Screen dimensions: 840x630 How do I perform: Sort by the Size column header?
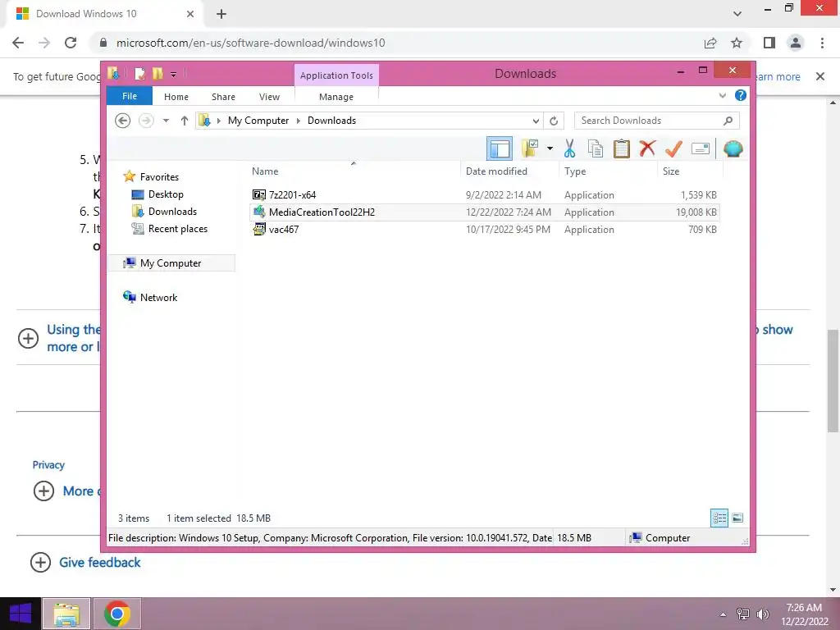(690, 171)
